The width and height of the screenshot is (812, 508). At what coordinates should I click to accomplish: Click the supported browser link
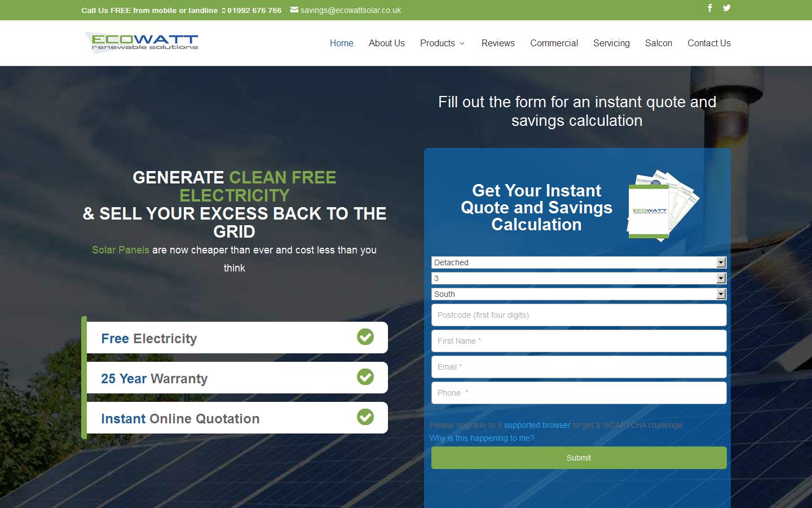[536, 425]
